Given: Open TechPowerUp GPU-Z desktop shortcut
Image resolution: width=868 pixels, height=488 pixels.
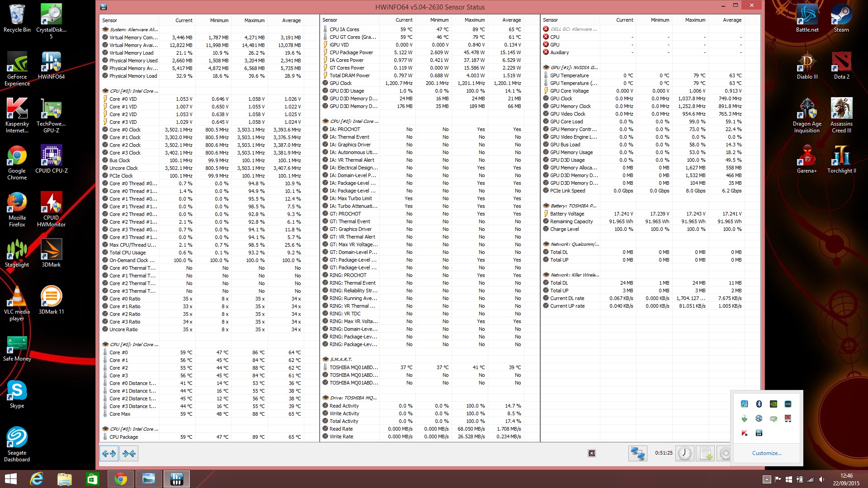Looking at the screenshot, I should click(x=51, y=115).
